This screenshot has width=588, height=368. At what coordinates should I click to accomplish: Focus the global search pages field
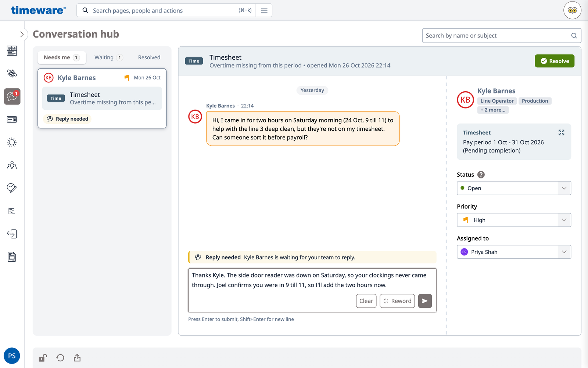pos(165,10)
